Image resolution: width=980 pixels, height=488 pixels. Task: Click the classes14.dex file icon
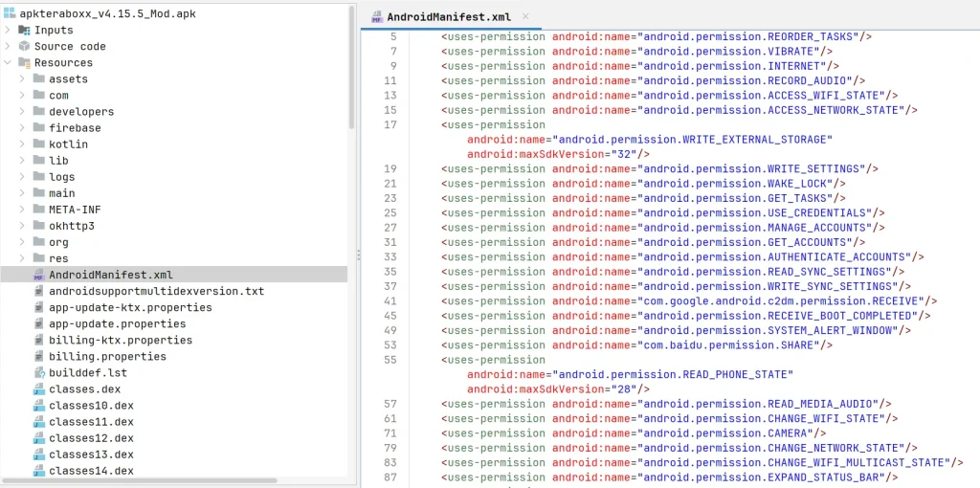tap(38, 471)
